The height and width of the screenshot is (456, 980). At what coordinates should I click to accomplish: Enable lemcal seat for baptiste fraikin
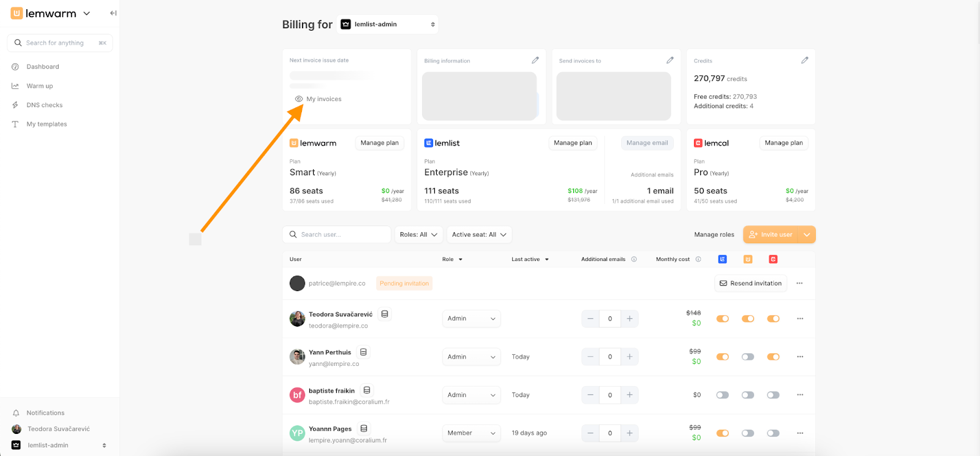[x=773, y=395]
